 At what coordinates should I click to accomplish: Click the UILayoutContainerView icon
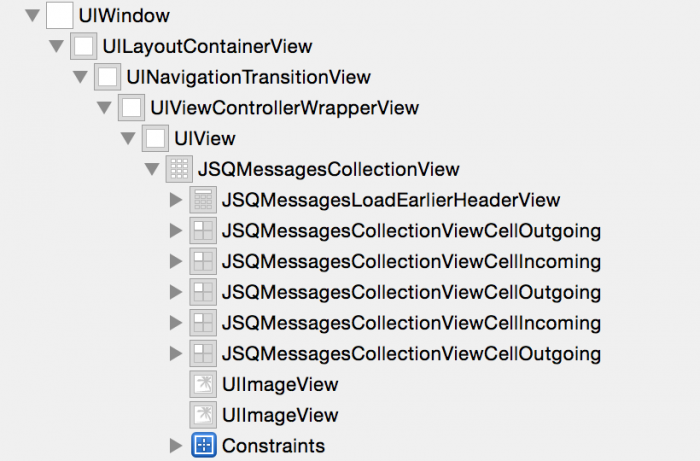coord(84,46)
